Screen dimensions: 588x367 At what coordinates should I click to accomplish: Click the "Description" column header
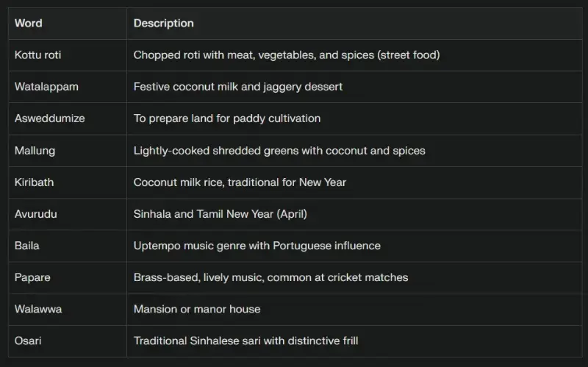pos(164,23)
